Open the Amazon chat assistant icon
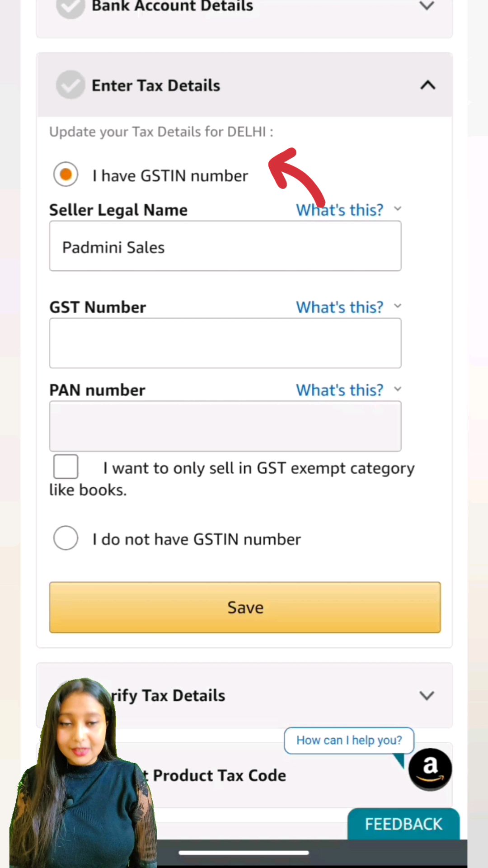Image resolution: width=488 pixels, height=868 pixels. pyautogui.click(x=430, y=769)
